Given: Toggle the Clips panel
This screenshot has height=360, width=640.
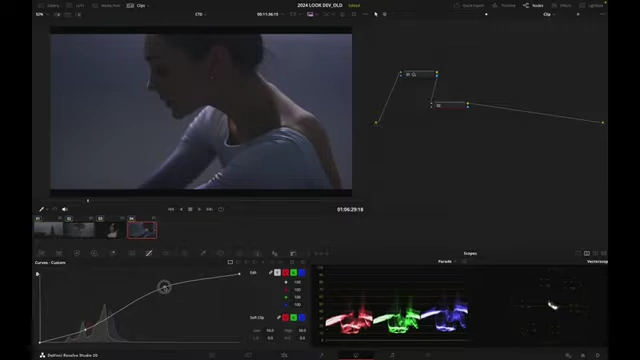Looking at the screenshot, I should tap(136, 6).
